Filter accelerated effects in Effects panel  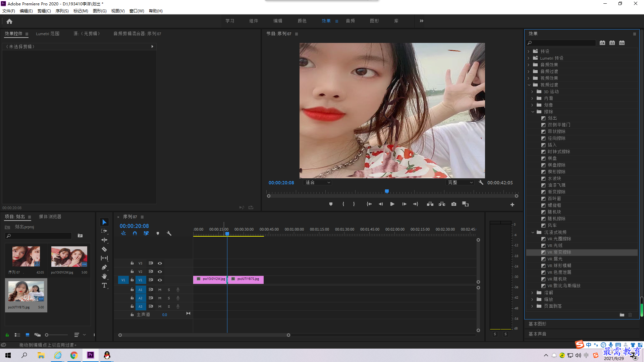pos(602,43)
